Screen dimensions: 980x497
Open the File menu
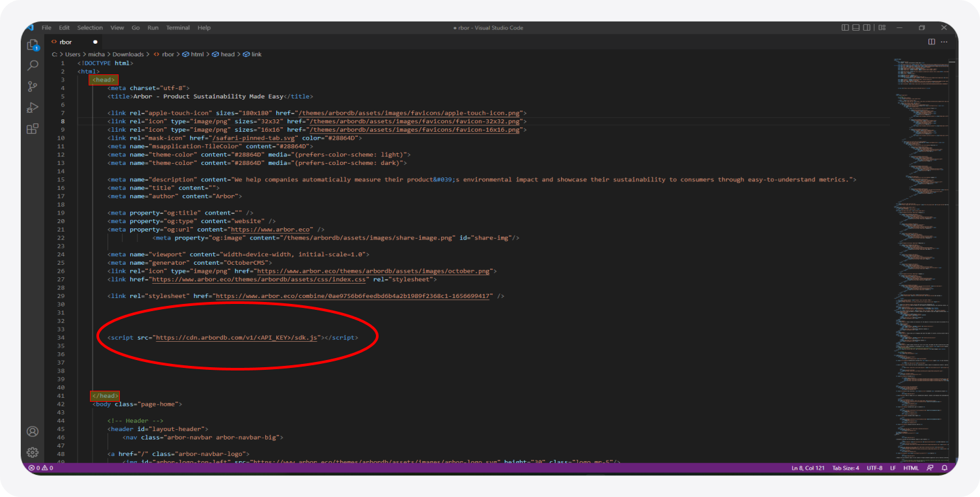(x=46, y=27)
